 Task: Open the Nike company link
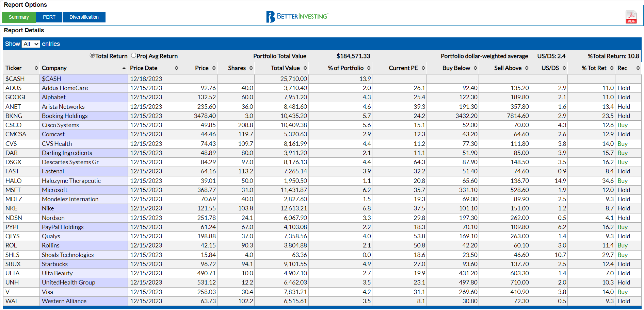48,208
